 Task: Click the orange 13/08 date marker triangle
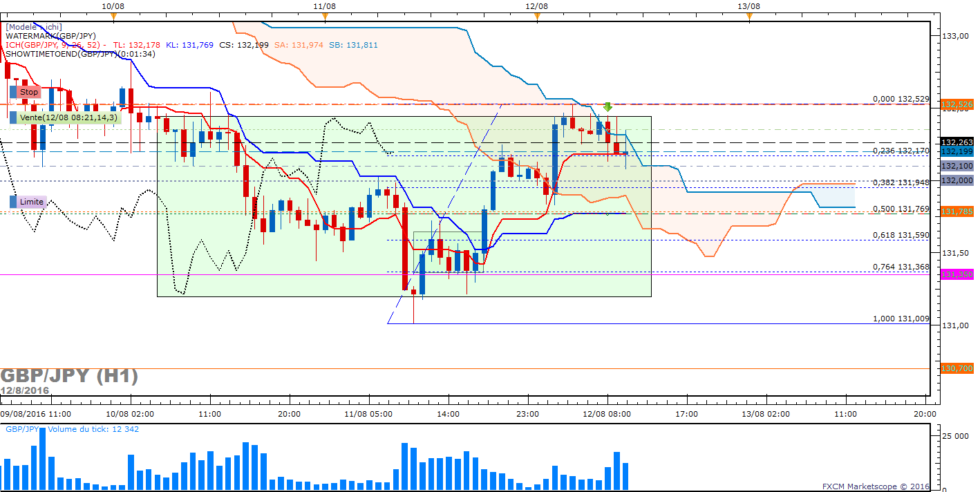[749, 17]
